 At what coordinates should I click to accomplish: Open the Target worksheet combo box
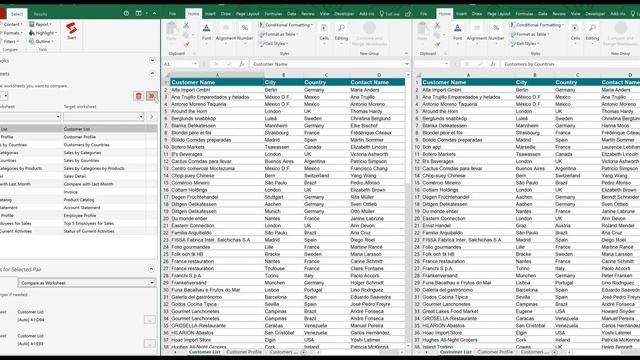(104, 117)
